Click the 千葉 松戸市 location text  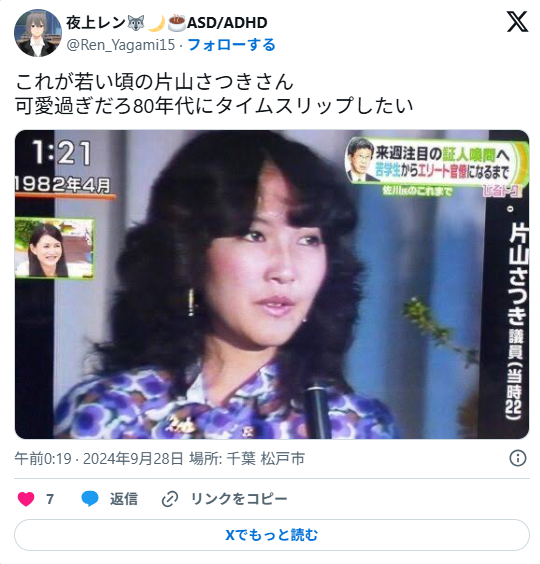click(x=266, y=459)
